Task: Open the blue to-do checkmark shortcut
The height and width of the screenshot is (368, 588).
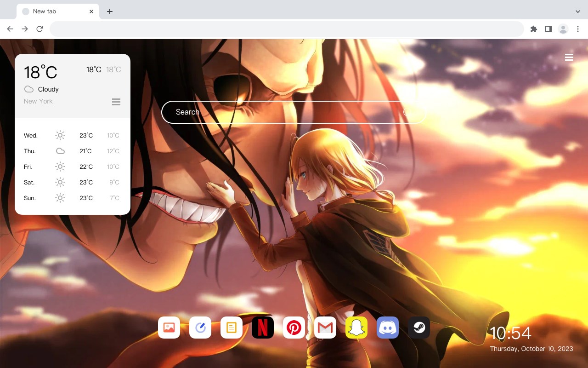Action: (x=200, y=328)
